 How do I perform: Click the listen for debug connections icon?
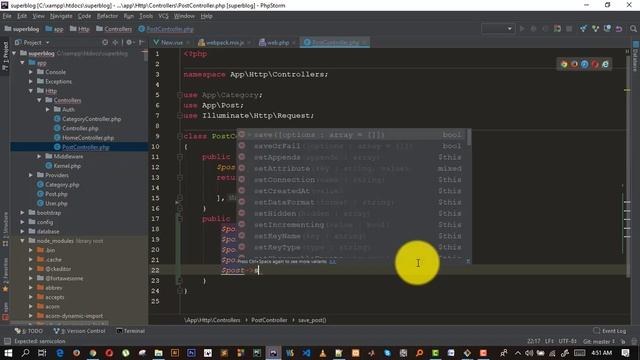pos(557,29)
